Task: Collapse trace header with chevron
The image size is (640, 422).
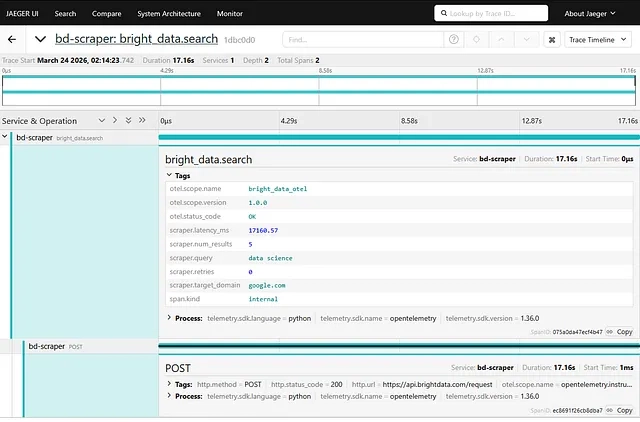Action: [40, 39]
